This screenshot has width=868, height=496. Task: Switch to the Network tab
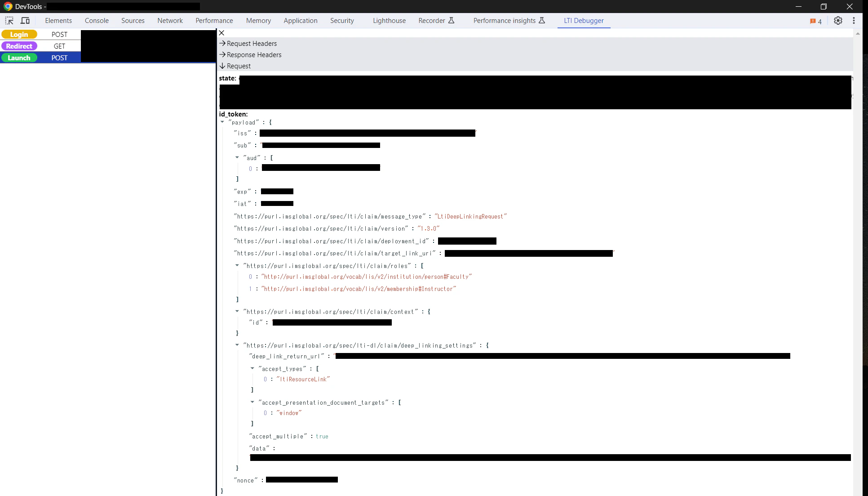170,21
